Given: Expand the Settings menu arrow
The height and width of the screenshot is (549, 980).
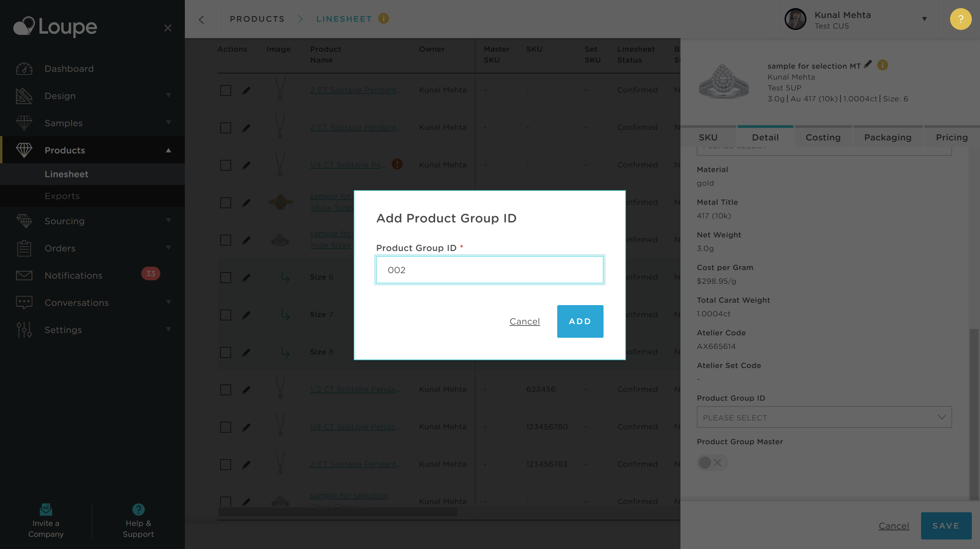Looking at the screenshot, I should click(x=168, y=329).
